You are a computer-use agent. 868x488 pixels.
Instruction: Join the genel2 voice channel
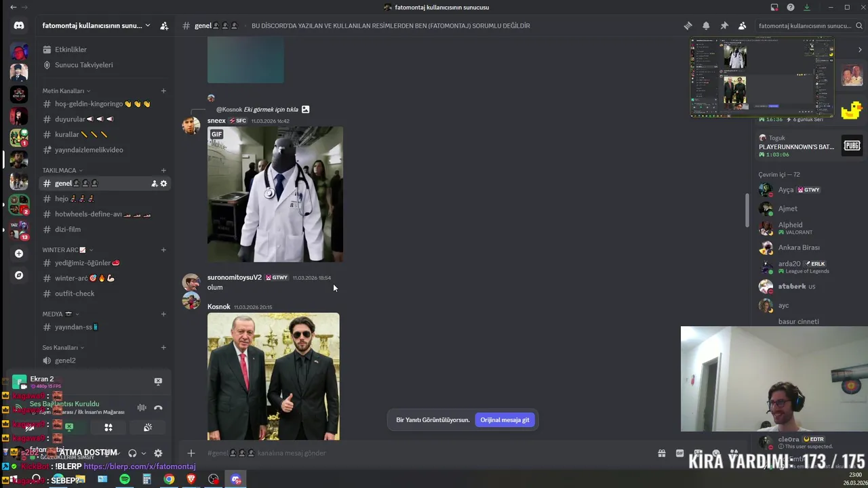103,361
